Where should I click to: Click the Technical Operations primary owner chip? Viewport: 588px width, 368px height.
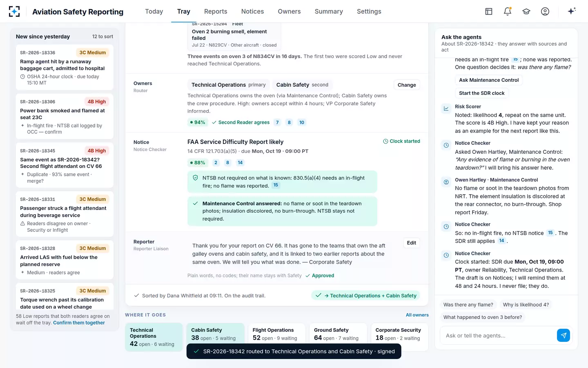(x=229, y=85)
